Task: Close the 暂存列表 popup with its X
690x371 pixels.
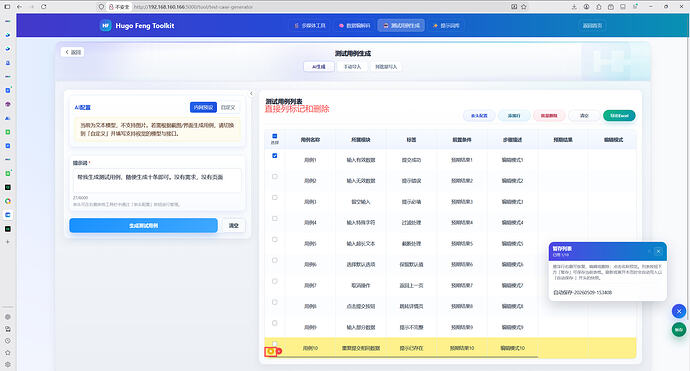Action: pos(658,251)
